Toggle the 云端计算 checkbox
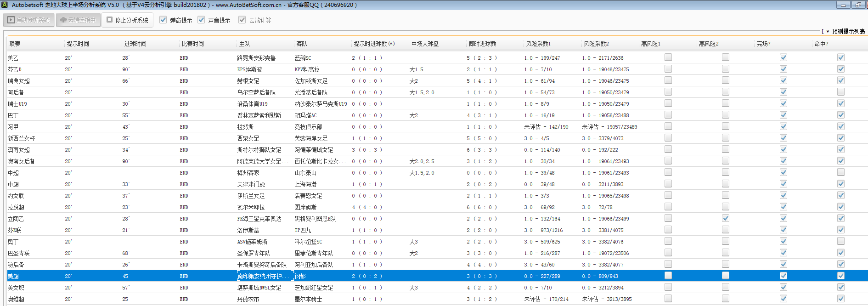The width and height of the screenshot is (868, 306). point(242,20)
